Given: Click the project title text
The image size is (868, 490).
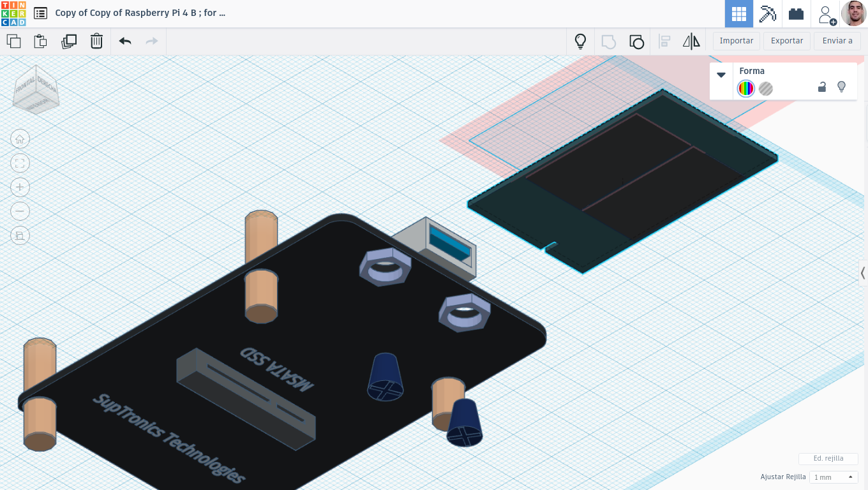Looking at the screenshot, I should coord(140,13).
